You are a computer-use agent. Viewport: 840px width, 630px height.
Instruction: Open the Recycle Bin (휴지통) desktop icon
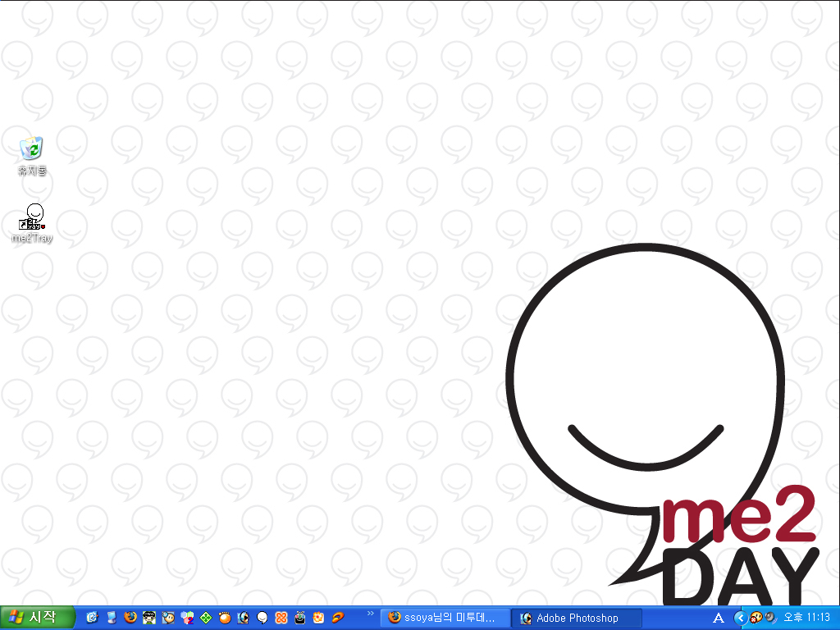[32, 155]
